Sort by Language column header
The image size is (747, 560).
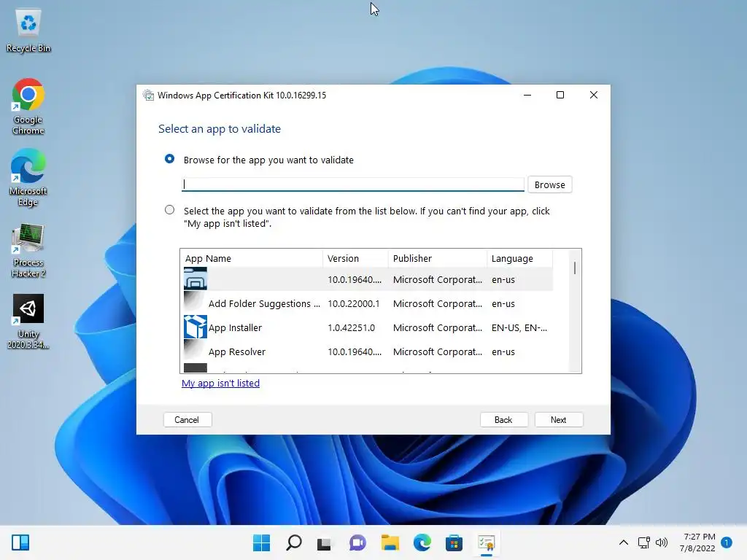pyautogui.click(x=519, y=259)
